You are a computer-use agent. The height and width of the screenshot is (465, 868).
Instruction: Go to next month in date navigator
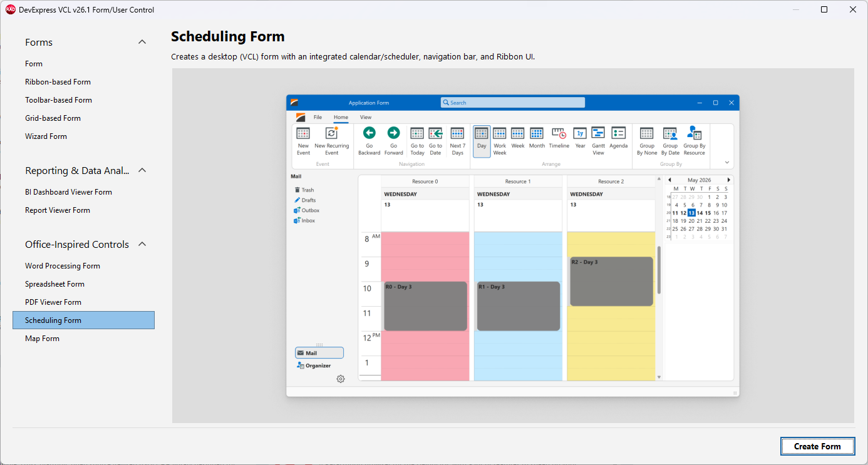[x=728, y=180]
